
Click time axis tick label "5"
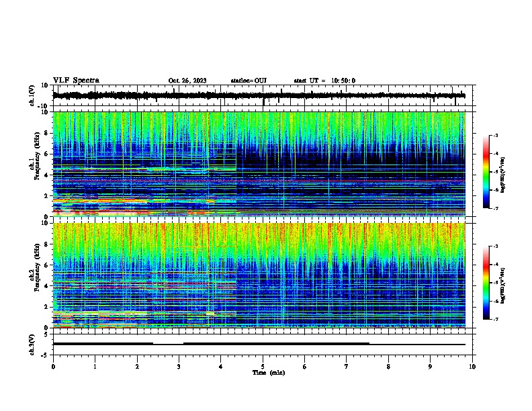click(x=263, y=367)
